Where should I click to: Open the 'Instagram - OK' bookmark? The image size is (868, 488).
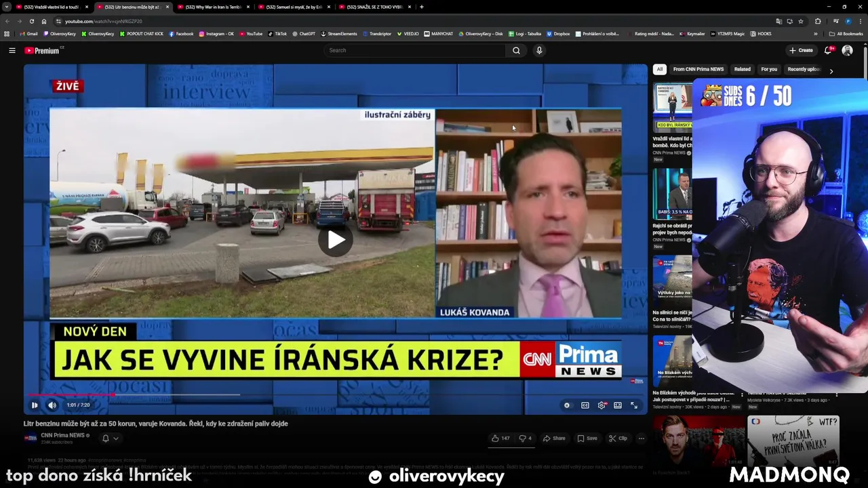click(216, 33)
